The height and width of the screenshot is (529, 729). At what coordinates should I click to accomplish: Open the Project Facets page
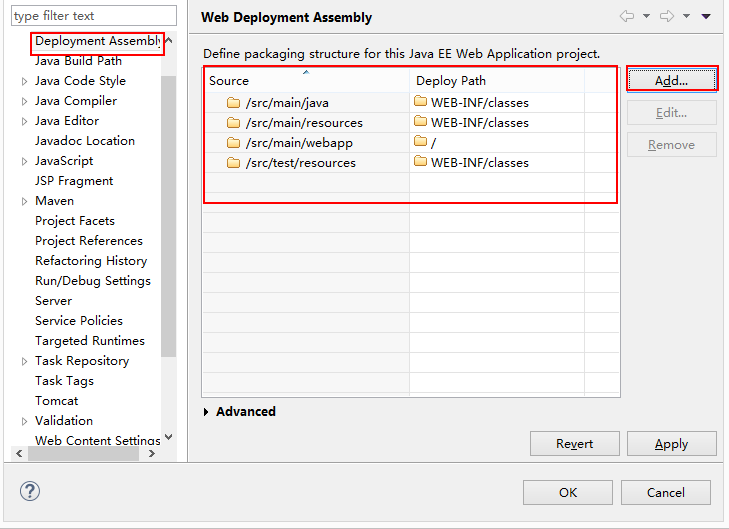[x=75, y=221]
